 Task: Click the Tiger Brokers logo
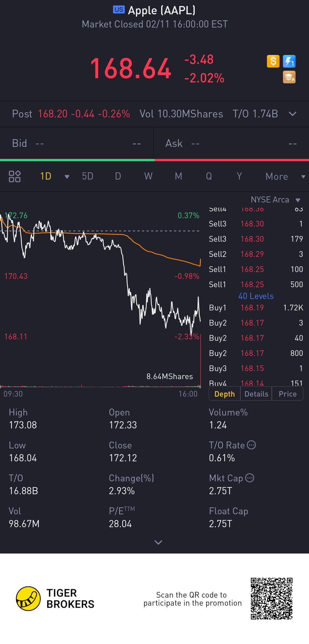click(28, 598)
